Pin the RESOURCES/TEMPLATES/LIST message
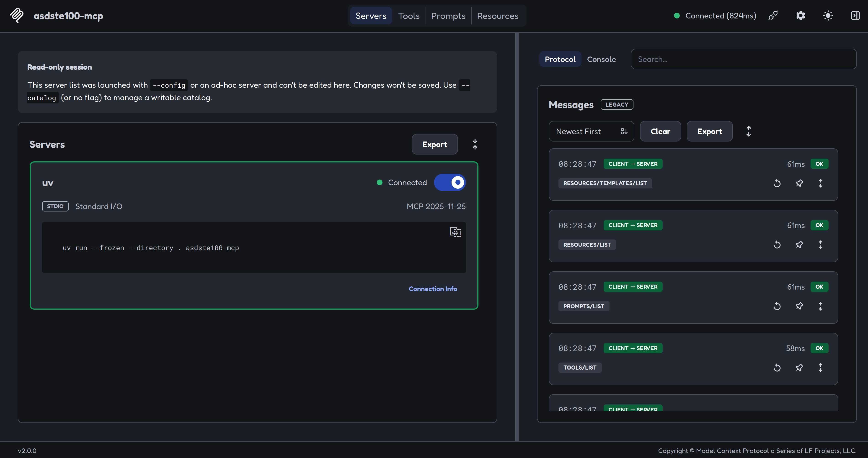 [x=799, y=183]
